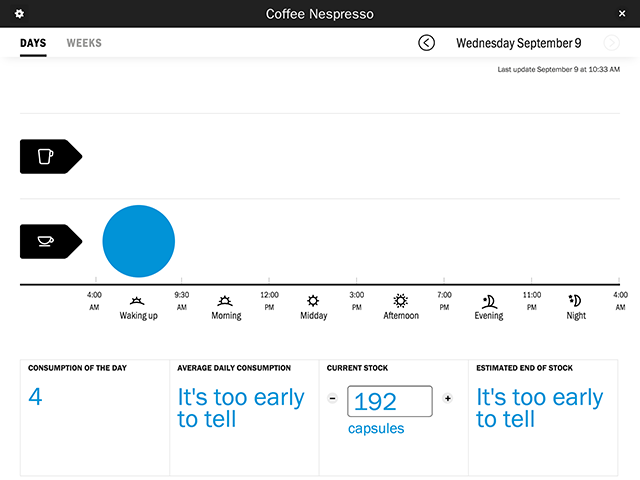Click the Afternoon sun icon
The height and width of the screenshot is (480, 640).
point(400,301)
